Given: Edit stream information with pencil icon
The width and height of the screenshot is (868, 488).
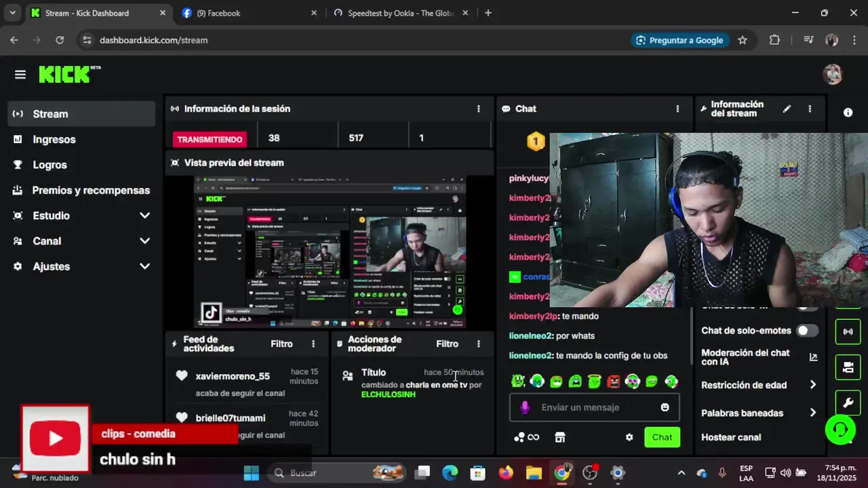Looking at the screenshot, I should 787,108.
